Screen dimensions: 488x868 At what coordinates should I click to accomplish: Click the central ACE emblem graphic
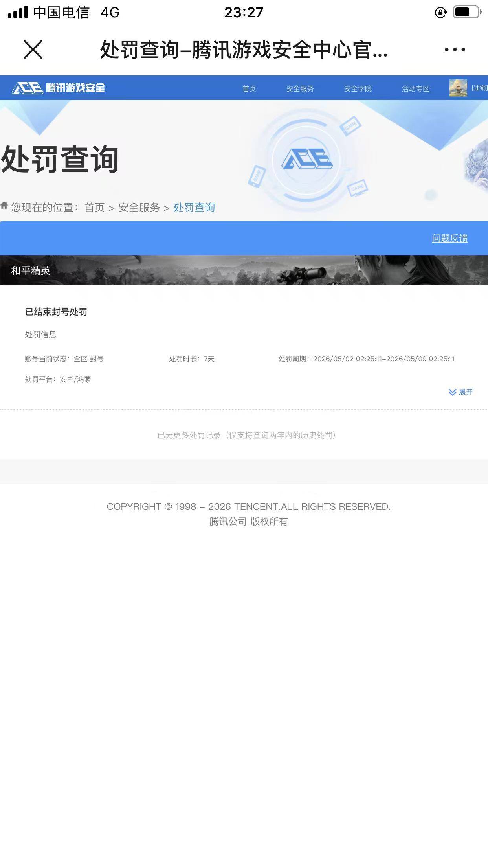click(x=307, y=159)
